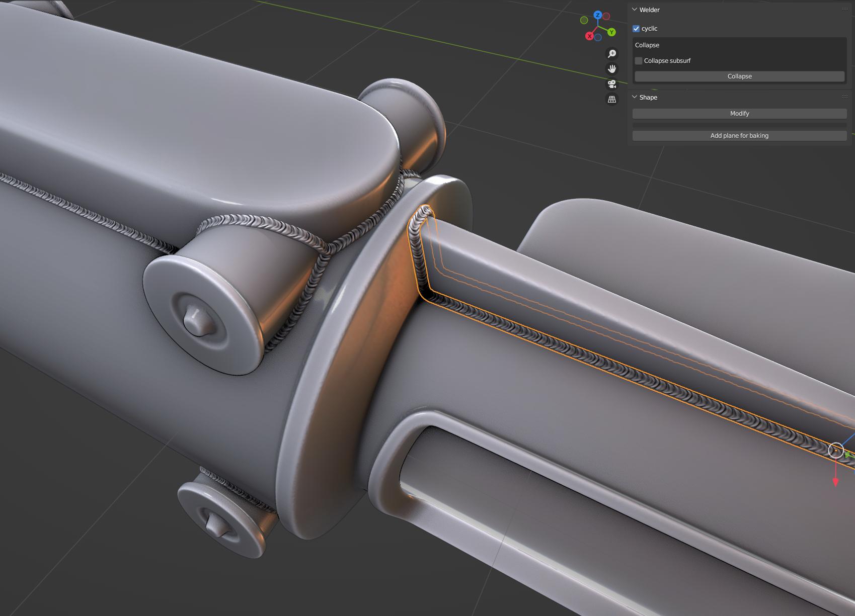Image resolution: width=855 pixels, height=616 pixels.
Task: Uncheck the cyclic checkbox
Action: 636,29
